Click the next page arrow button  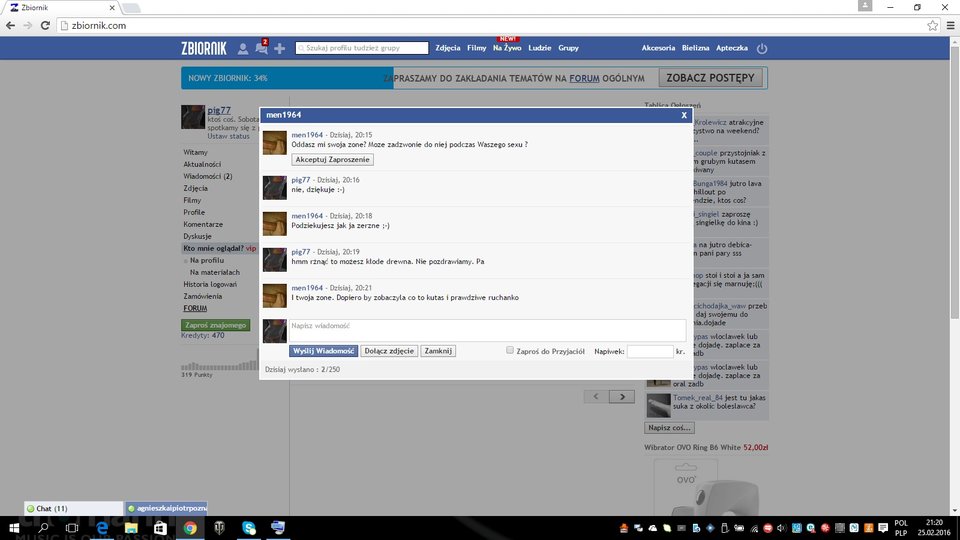coord(622,397)
